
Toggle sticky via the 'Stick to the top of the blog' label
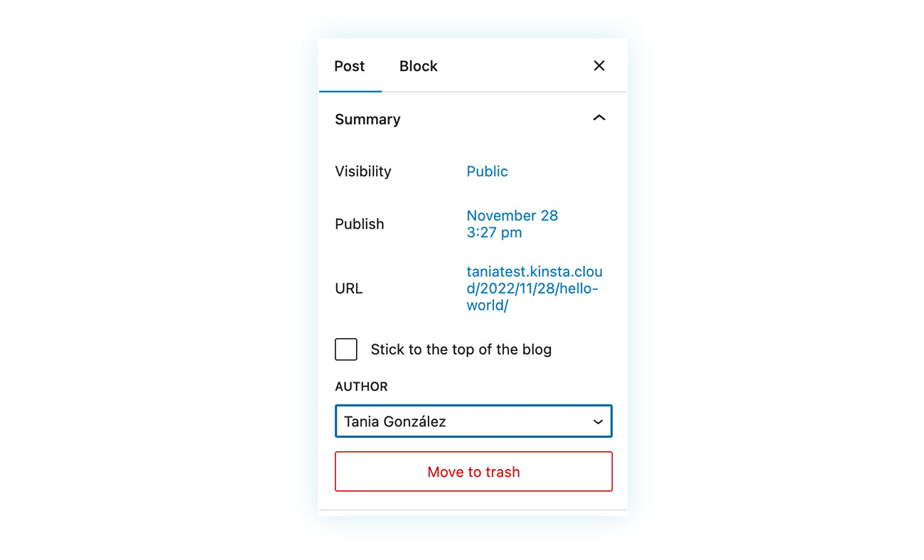461,350
